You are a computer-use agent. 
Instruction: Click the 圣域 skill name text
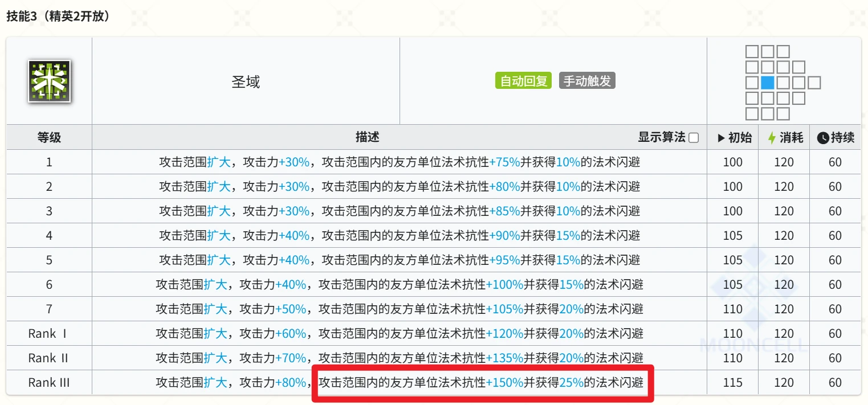coord(246,82)
